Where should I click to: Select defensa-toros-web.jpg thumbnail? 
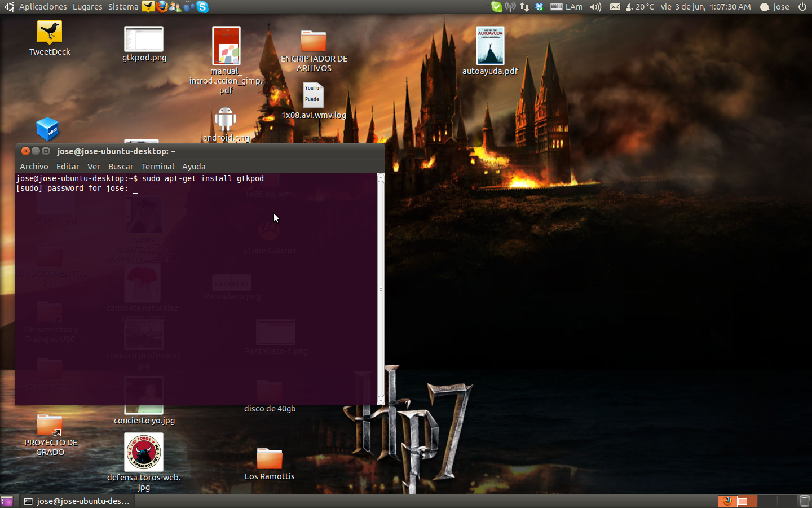pos(144,452)
